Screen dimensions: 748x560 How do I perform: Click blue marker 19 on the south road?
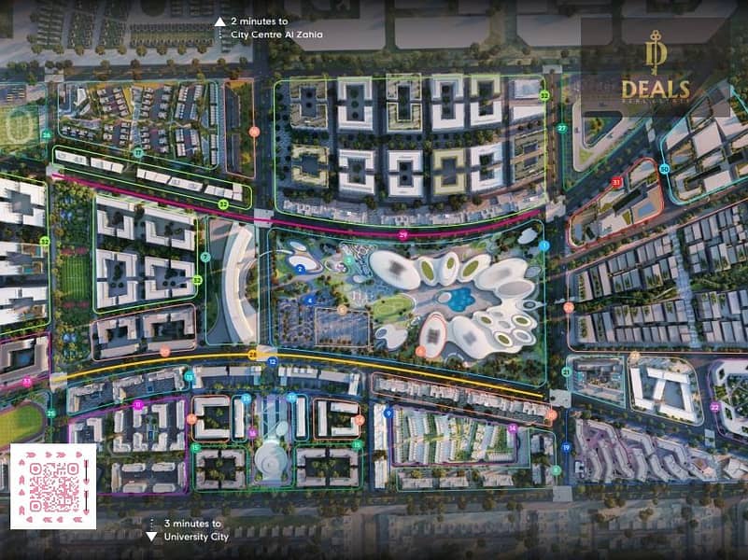[566, 447]
